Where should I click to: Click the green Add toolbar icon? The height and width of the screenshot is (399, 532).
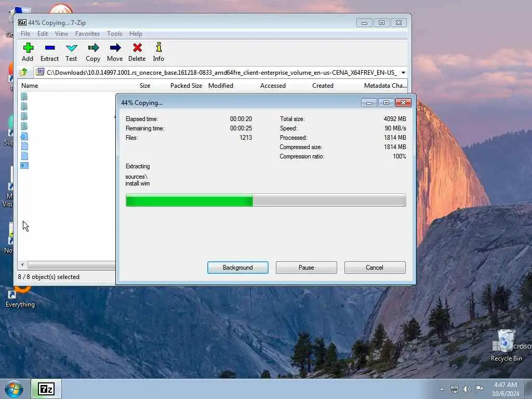(28, 48)
